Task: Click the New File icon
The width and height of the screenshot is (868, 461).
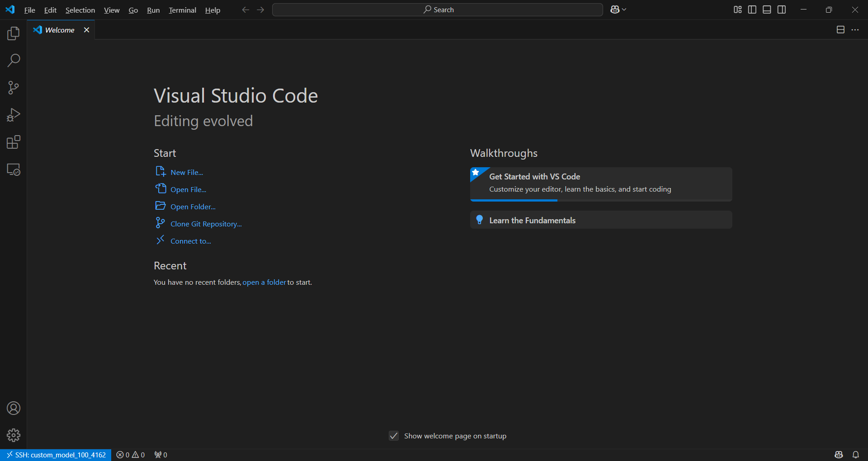Action: click(160, 171)
